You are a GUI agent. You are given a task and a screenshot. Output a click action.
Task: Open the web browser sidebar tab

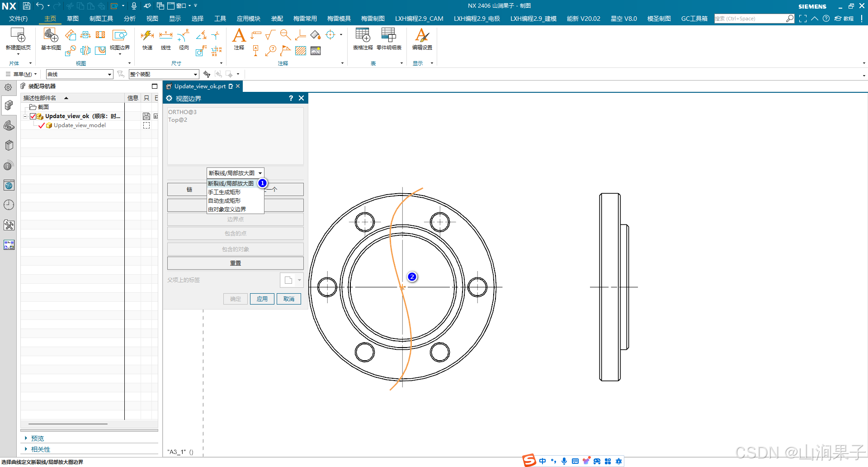point(9,185)
